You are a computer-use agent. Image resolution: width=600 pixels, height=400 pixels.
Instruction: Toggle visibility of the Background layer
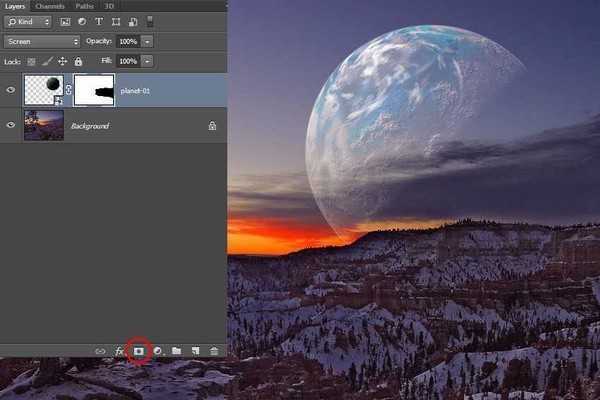click(x=11, y=126)
